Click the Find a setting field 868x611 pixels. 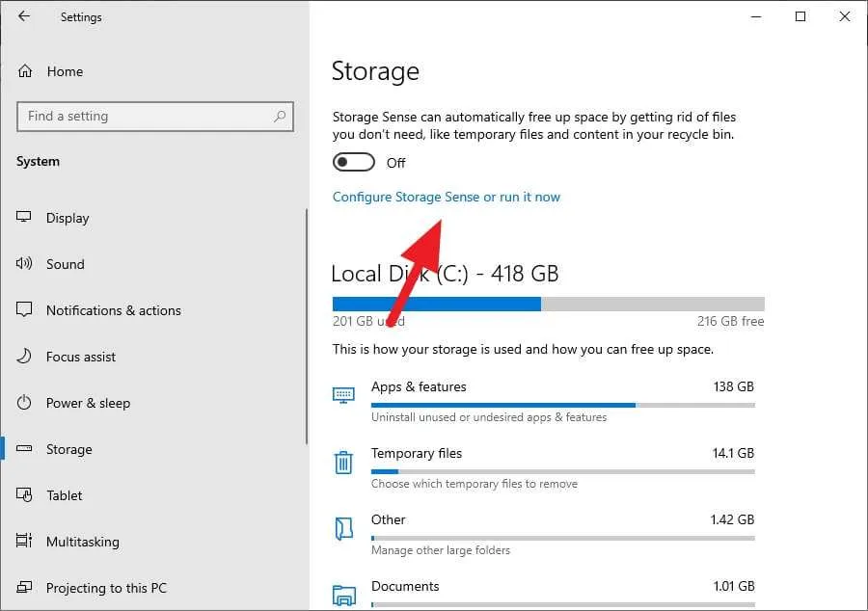click(155, 116)
